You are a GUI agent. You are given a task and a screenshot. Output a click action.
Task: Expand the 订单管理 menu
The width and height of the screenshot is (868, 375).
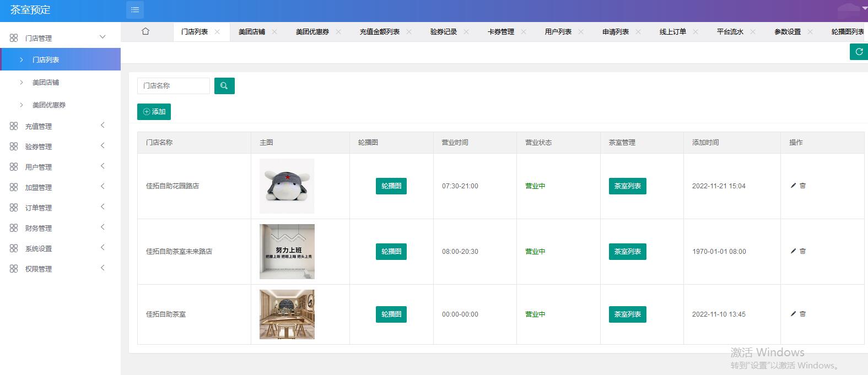[103, 207]
